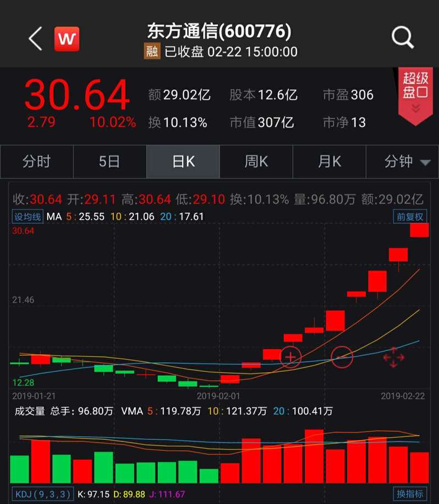The image size is (439, 504).
Task: Expand the 超级盘口 ribbon
Action: click(x=415, y=97)
